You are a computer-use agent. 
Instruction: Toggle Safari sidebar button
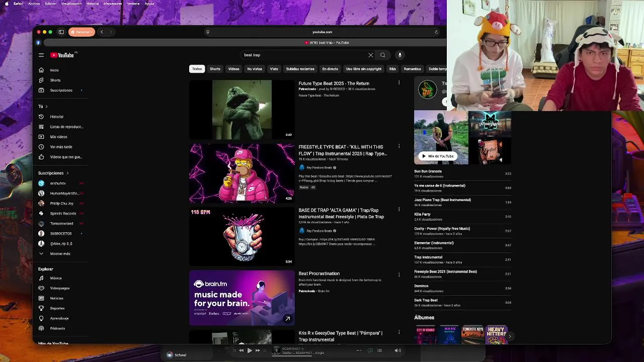pyautogui.click(x=61, y=32)
